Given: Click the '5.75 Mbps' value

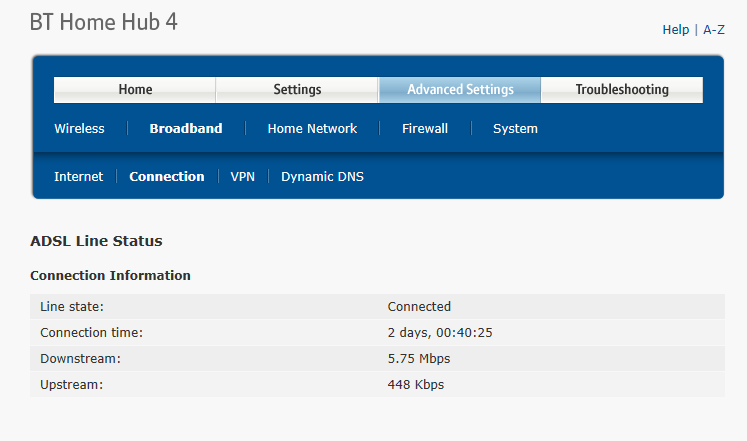Looking at the screenshot, I should (419, 359).
